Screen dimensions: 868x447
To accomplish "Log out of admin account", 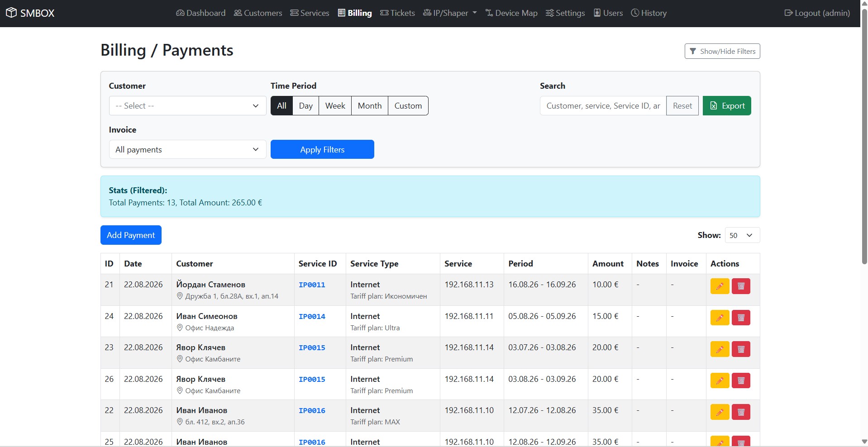I will [x=817, y=13].
